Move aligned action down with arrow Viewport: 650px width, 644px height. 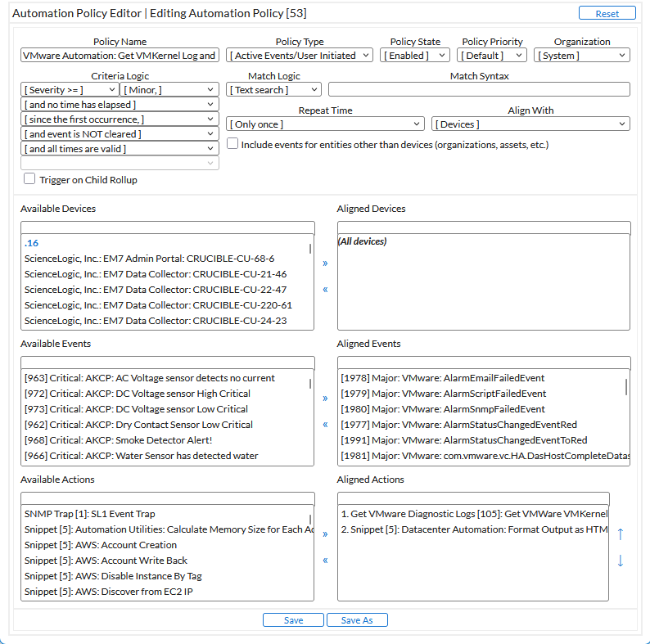(x=621, y=561)
